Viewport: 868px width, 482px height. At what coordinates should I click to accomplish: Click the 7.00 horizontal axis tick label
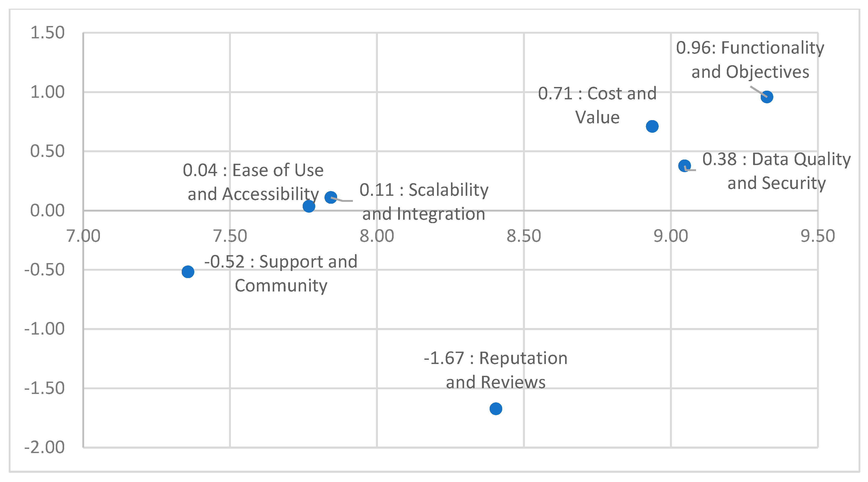(x=83, y=236)
